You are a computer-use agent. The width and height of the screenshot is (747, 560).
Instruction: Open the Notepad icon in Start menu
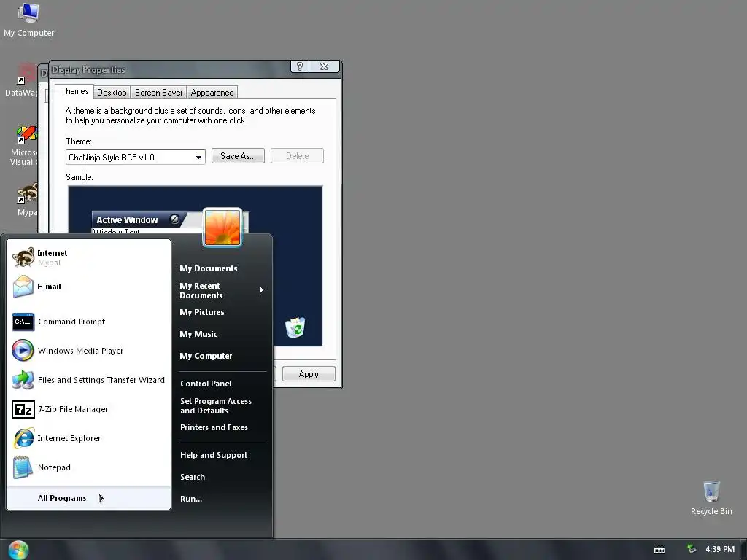[23, 467]
